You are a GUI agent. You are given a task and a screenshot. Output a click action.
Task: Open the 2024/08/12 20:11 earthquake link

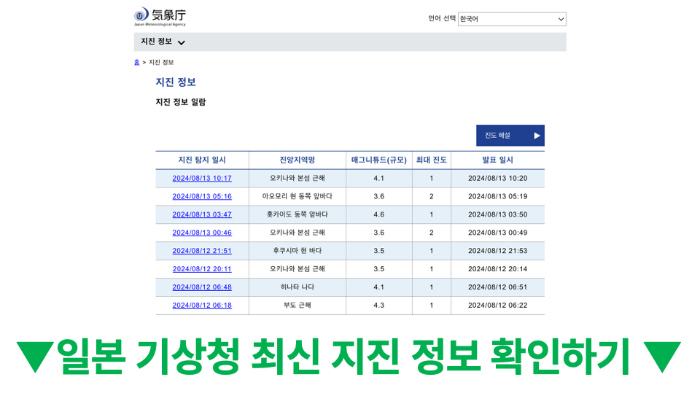[x=202, y=269]
